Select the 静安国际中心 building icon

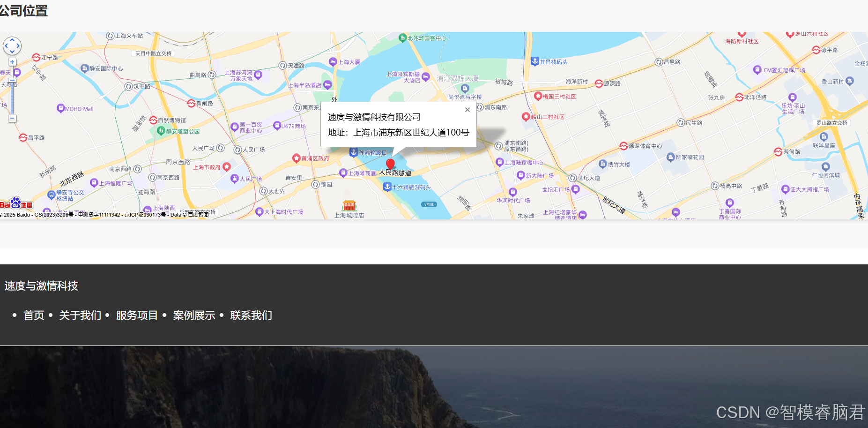tap(85, 68)
